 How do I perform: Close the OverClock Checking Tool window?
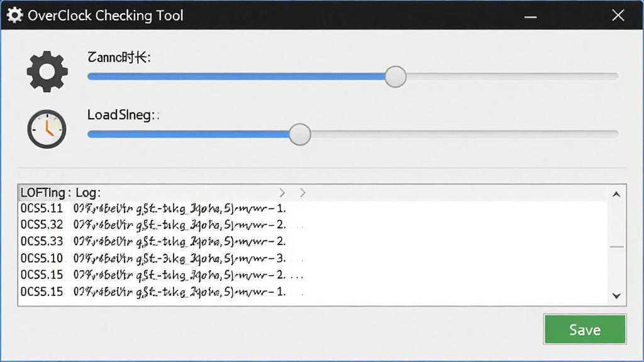618,16
